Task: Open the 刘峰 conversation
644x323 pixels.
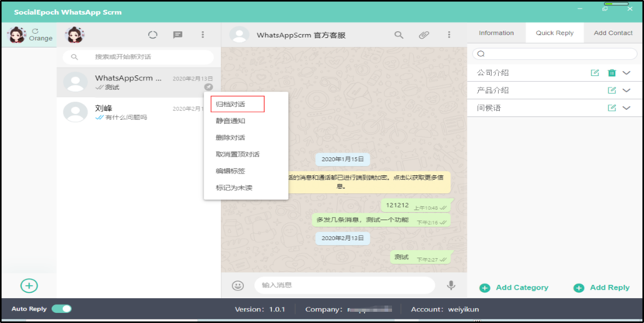Action: coord(139,112)
